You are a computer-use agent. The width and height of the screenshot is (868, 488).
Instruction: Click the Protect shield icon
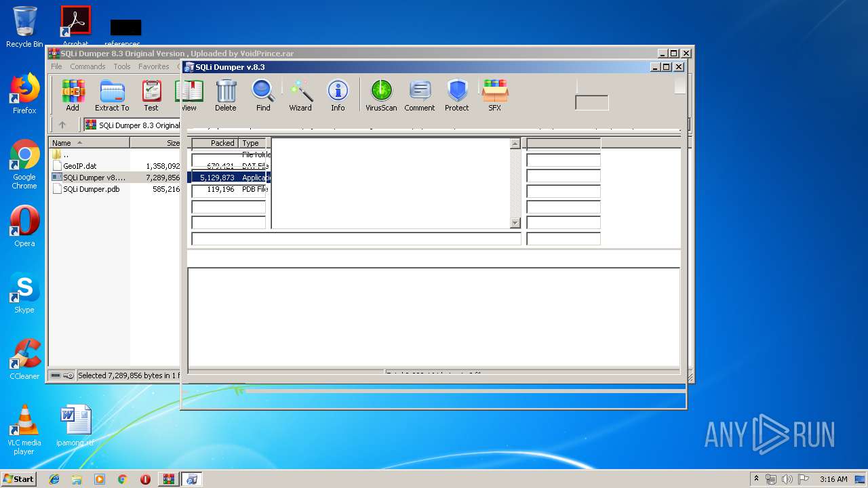(457, 95)
